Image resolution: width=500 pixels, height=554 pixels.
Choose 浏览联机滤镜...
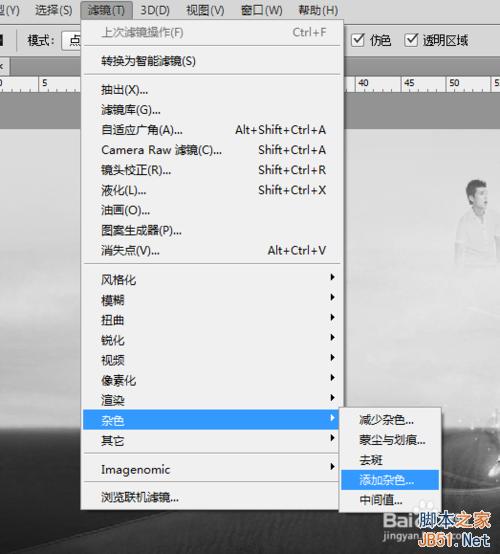tap(212, 497)
